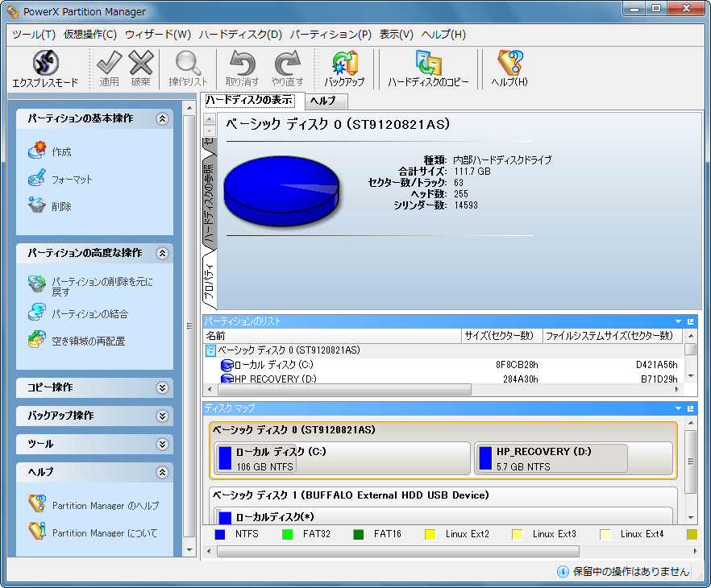Click the 取り消す undo arrow
711x588 pixels.
pos(242,63)
